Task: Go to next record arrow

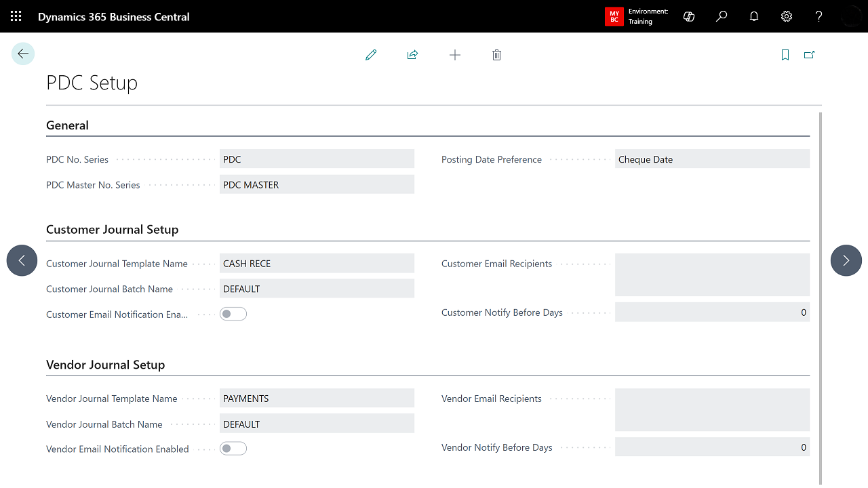Action: click(846, 260)
